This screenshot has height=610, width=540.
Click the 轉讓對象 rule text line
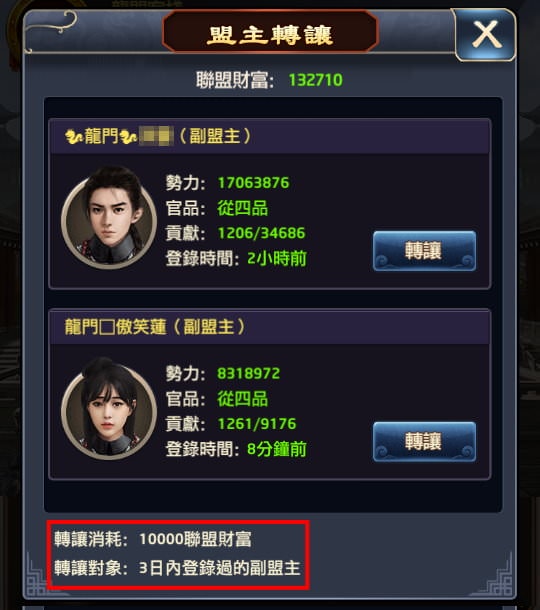point(177,568)
